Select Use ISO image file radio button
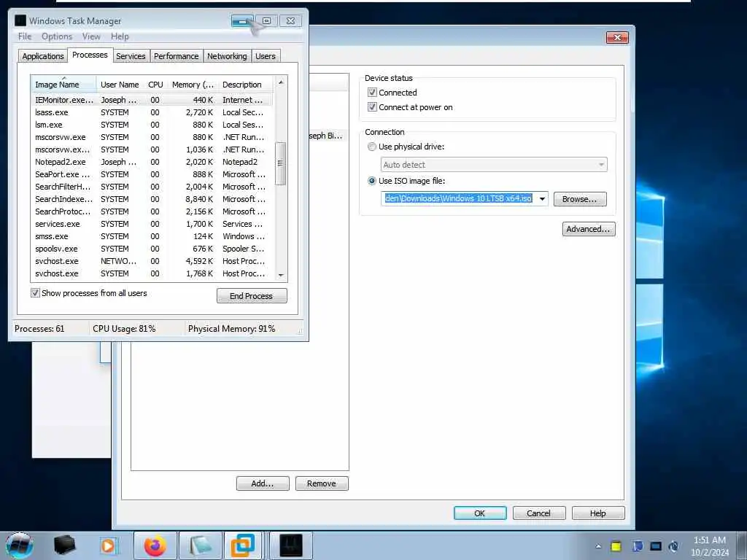This screenshot has width=747, height=560. 371,181
